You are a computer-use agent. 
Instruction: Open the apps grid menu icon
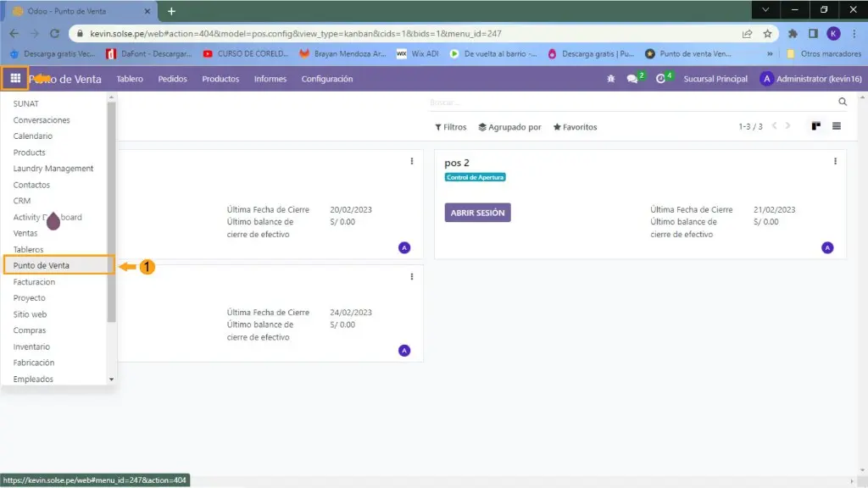pos(15,79)
